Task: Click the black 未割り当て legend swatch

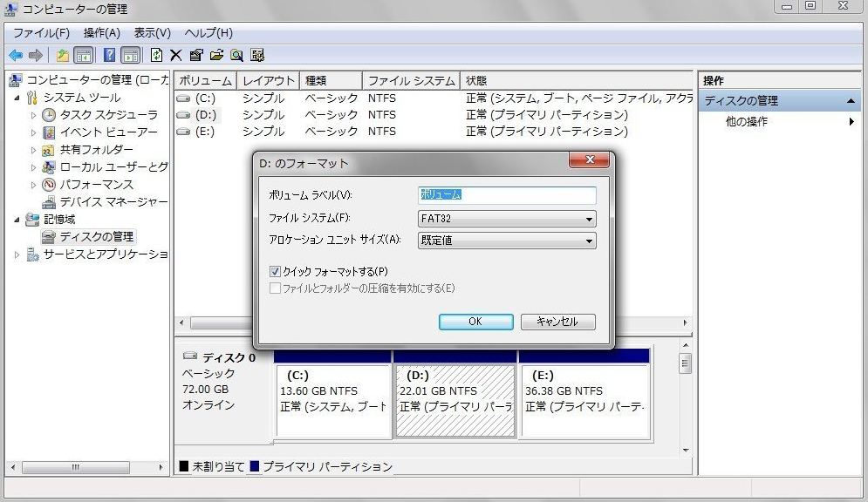Action: 184,466
